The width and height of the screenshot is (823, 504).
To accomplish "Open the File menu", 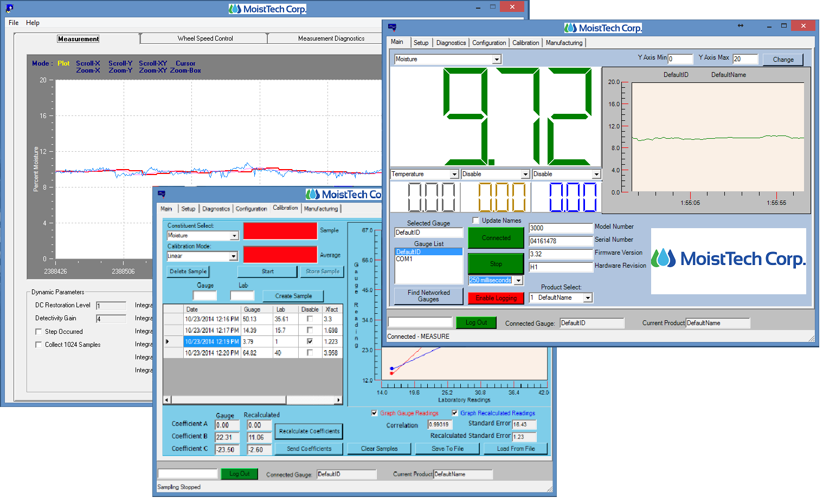I will click(x=14, y=23).
